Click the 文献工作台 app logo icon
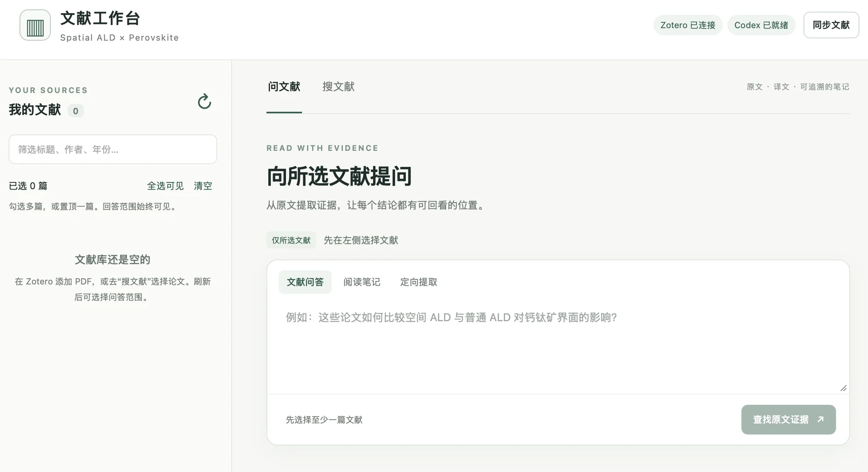This screenshot has height=472, width=868. [x=35, y=25]
